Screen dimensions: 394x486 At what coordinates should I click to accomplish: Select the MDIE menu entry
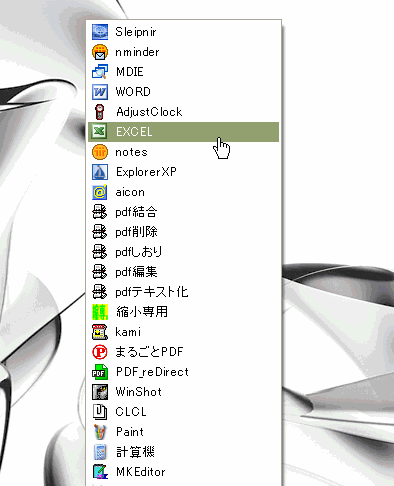[183, 72]
